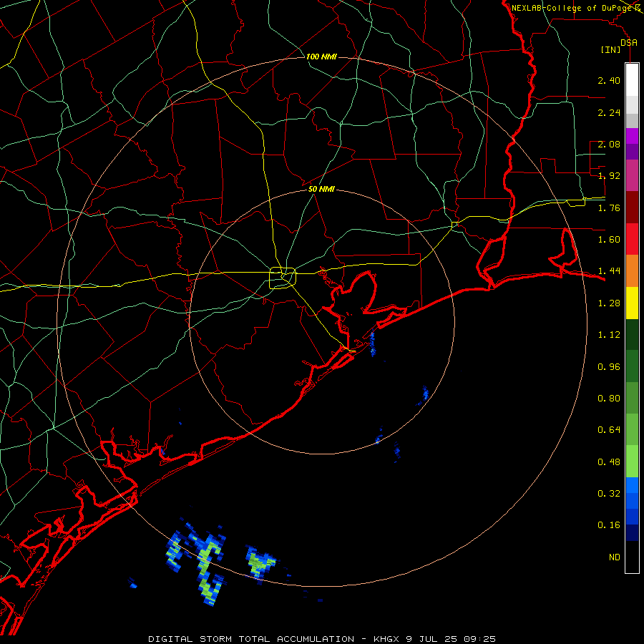
Task: Click the 1.60 legend value
Action: [x=609, y=240]
